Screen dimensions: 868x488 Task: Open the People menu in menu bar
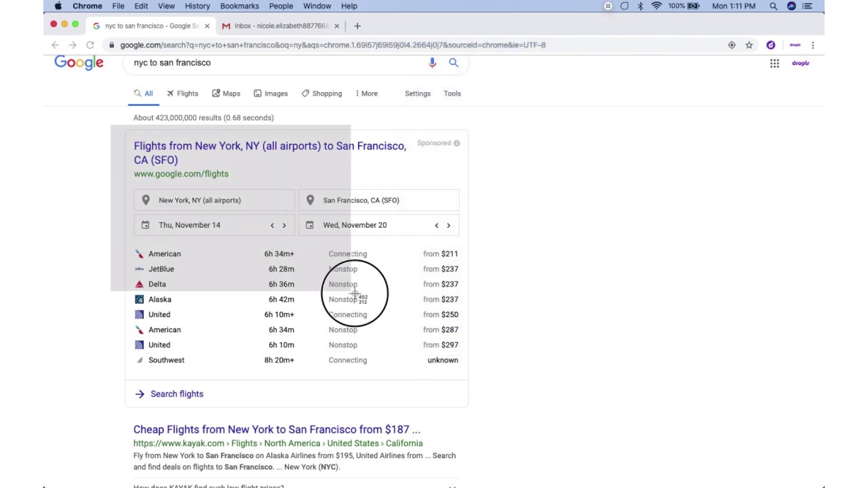[x=281, y=6]
